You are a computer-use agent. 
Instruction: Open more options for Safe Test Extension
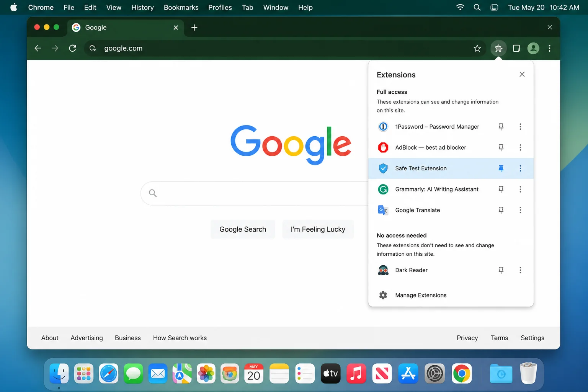(x=520, y=168)
